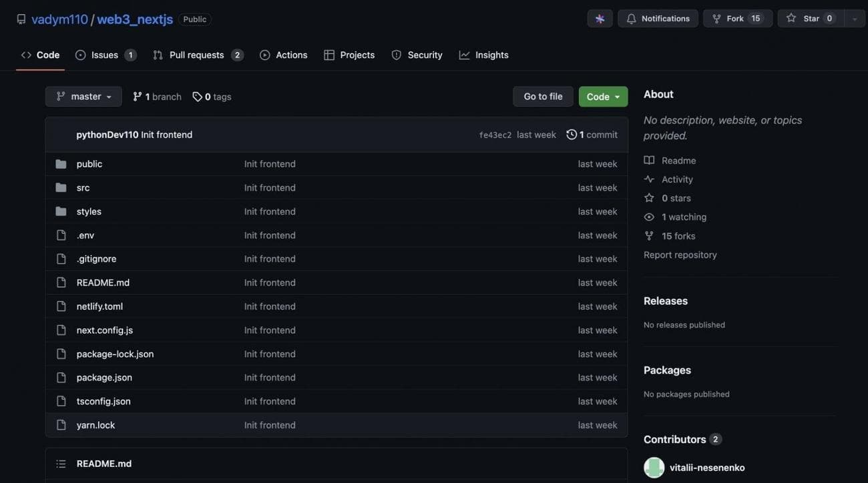Open vitalii-nesenenko's contributor avatar
The height and width of the screenshot is (483, 868).
tap(653, 466)
